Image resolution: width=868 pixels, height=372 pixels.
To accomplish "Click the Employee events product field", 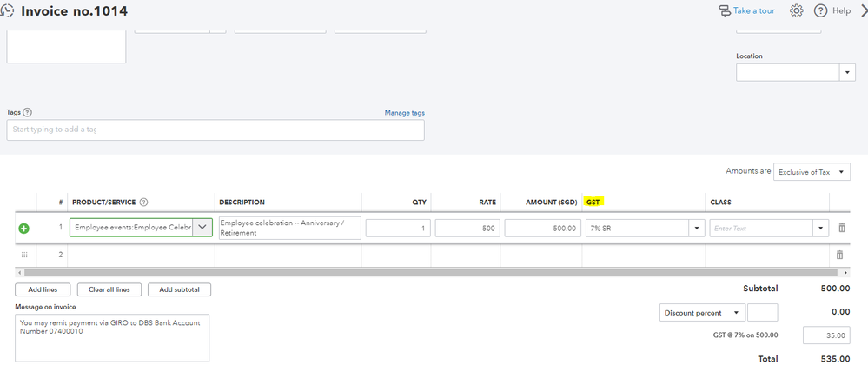I will click(x=131, y=228).
